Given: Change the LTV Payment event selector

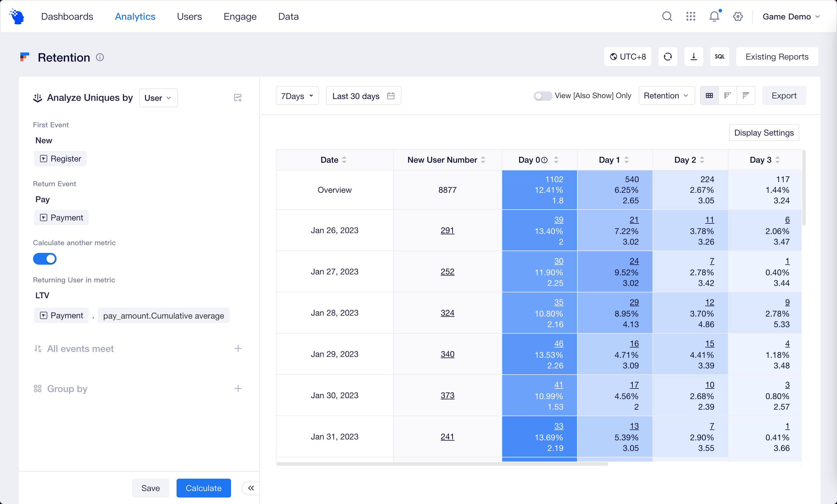Looking at the screenshot, I should [62, 315].
